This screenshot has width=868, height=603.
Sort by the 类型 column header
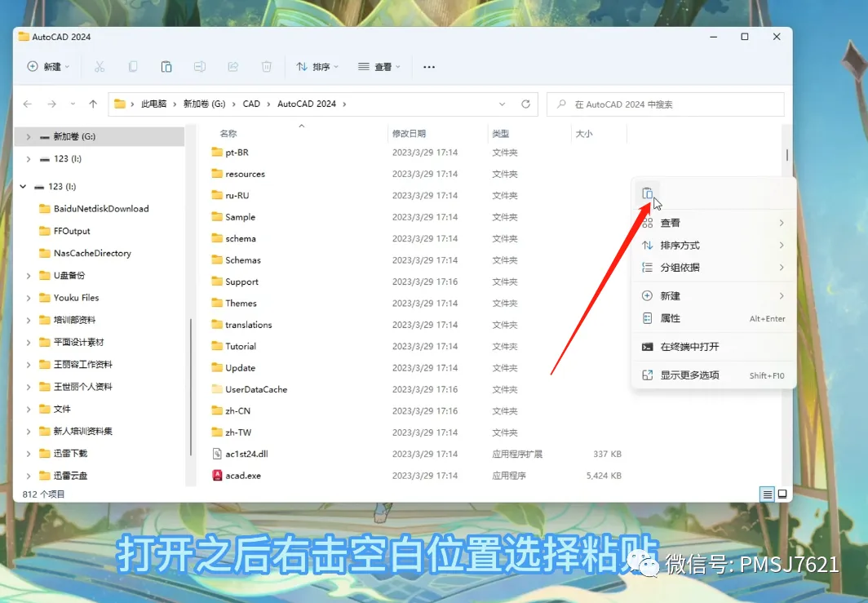point(500,134)
